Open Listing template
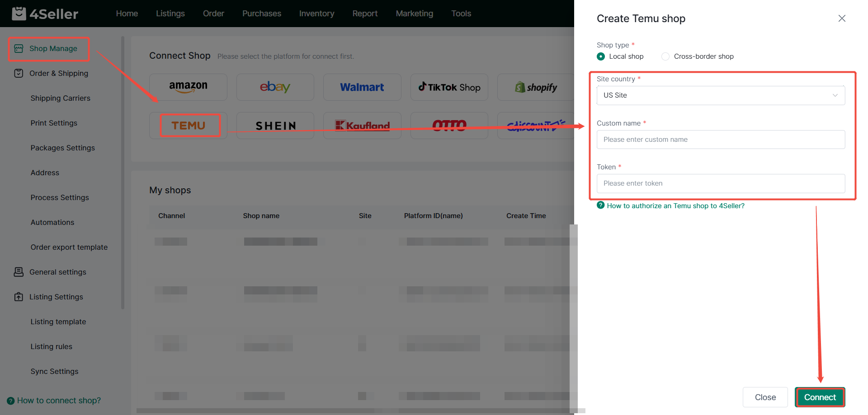This screenshot has height=415, width=868. click(58, 322)
